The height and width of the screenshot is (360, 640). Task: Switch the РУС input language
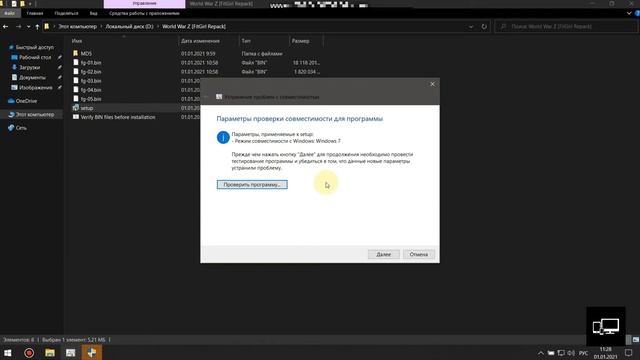583,353
